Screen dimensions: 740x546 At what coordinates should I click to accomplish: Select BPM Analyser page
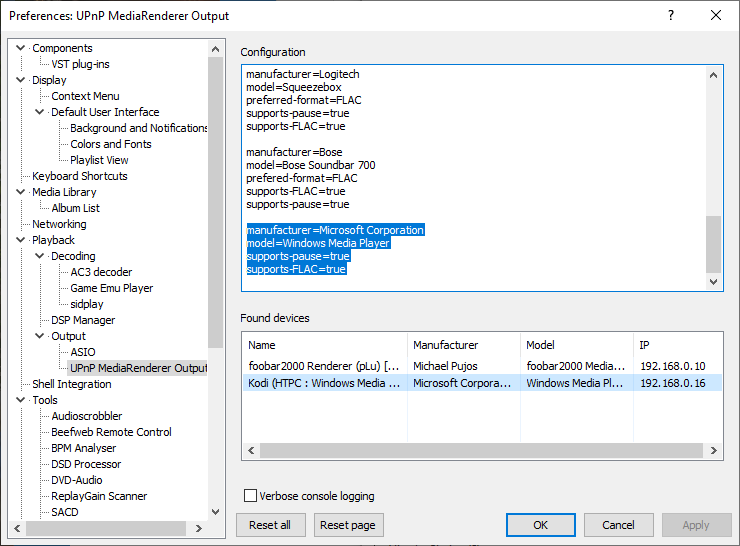pos(84,448)
